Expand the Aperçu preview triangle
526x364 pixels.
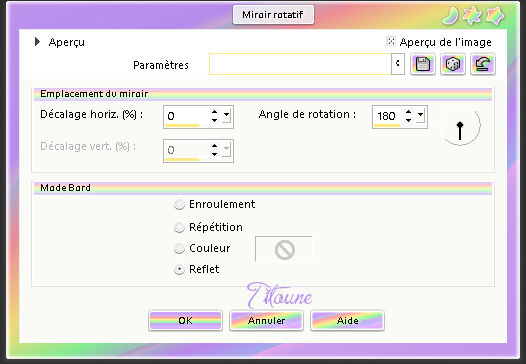tap(37, 42)
